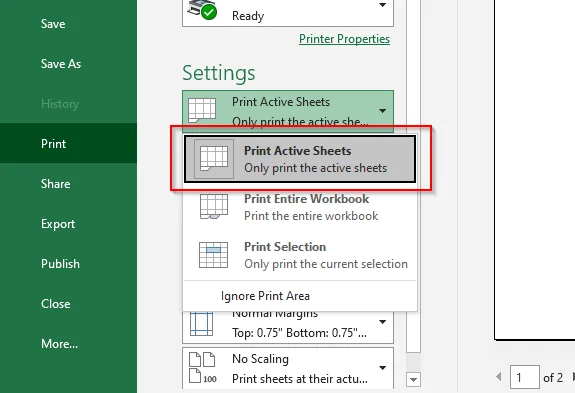575x393 pixels.
Task: Expand the printer selection dropdown arrow
Action: click(x=382, y=5)
